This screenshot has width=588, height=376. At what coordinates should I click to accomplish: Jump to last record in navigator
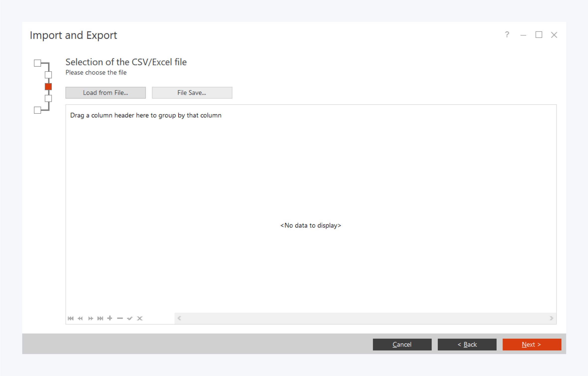coord(100,318)
